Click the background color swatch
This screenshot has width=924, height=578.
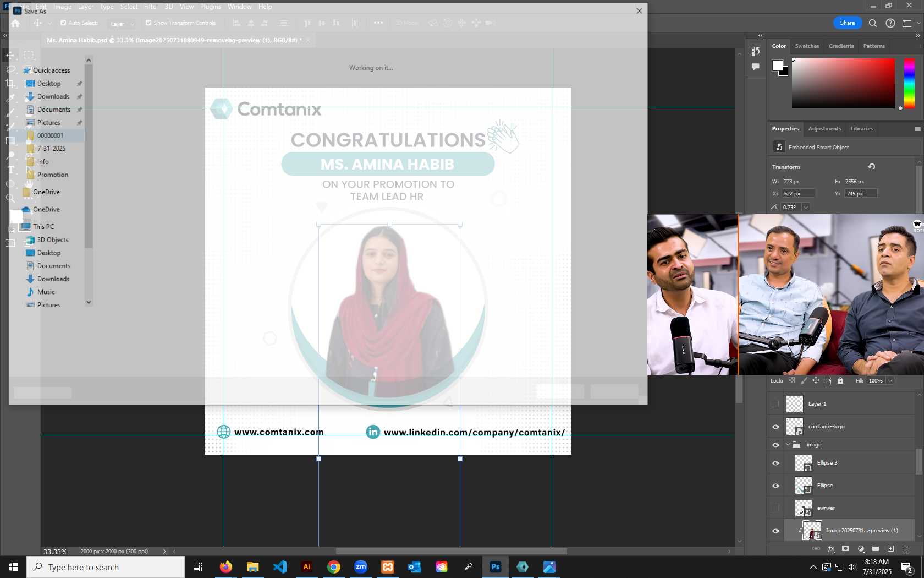click(784, 72)
